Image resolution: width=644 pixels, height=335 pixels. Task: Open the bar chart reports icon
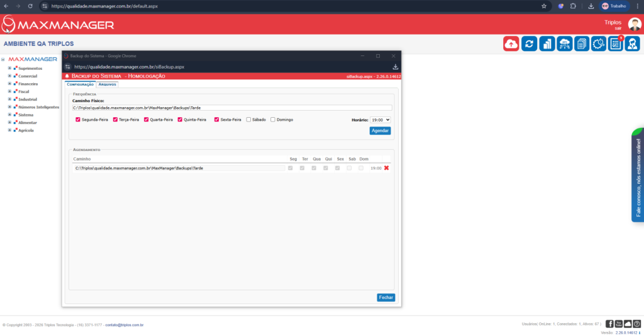[547, 43]
